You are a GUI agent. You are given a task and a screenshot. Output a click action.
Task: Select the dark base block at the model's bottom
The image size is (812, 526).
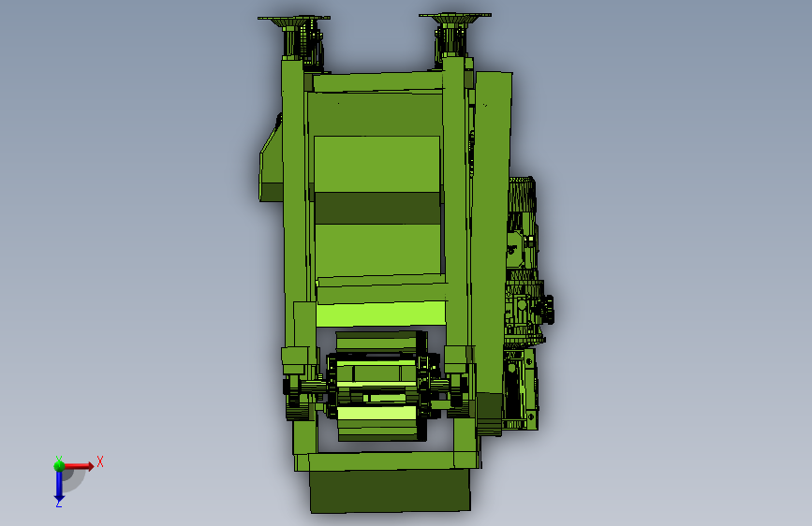390,490
